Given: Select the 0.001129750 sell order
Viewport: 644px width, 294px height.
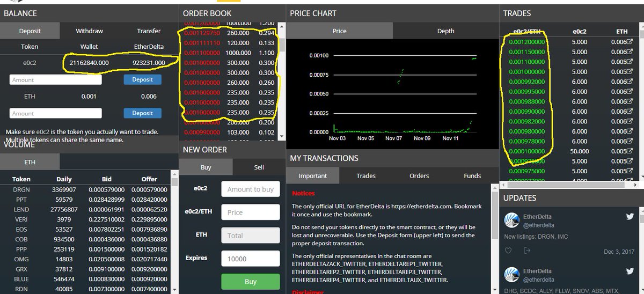Looking at the screenshot, I should 229,33.
